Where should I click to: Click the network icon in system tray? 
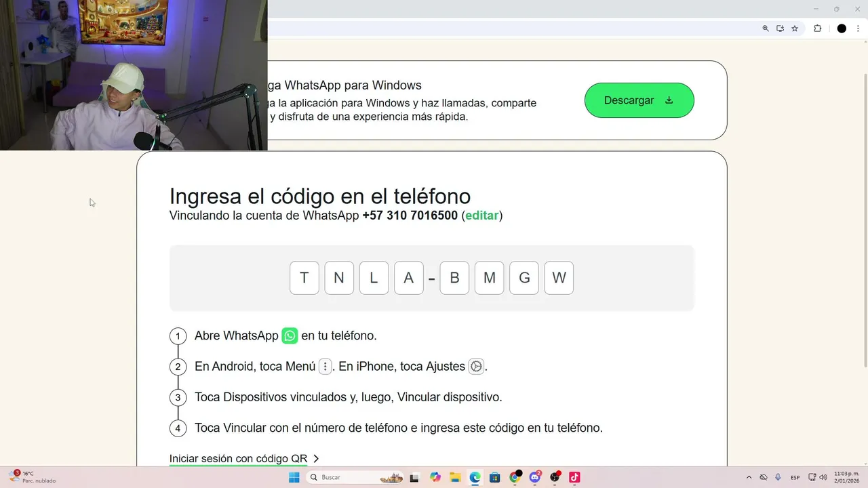coord(813,477)
